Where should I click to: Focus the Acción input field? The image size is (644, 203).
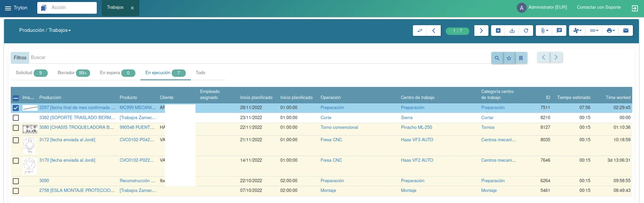pyautogui.click(x=73, y=8)
